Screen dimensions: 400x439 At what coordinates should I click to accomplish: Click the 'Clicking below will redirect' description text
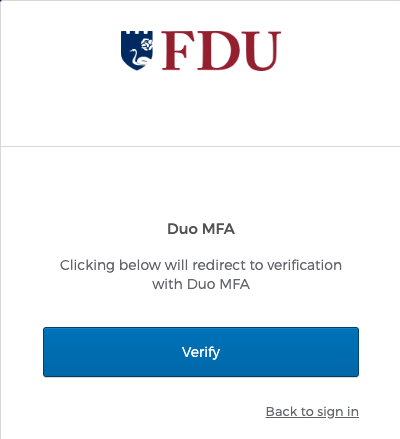click(201, 265)
